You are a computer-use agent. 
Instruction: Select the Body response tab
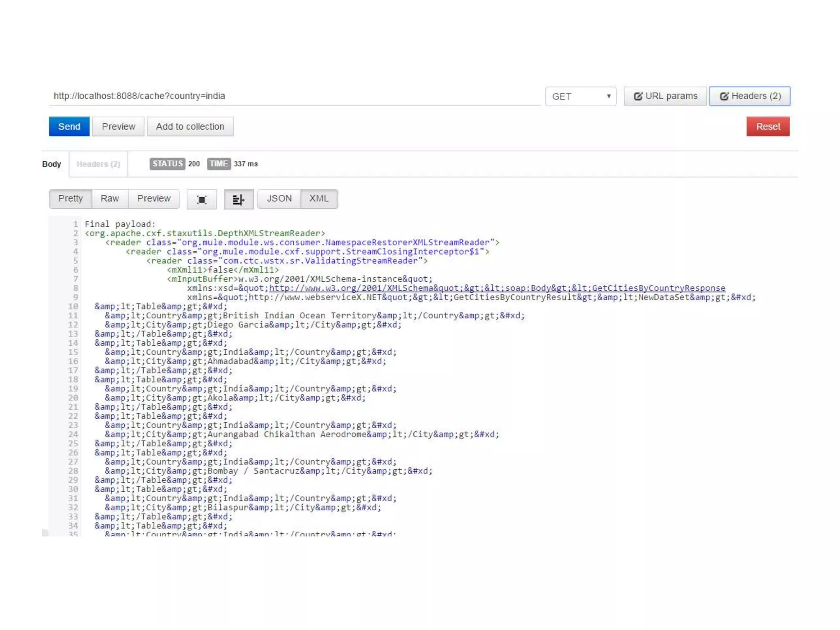(52, 164)
